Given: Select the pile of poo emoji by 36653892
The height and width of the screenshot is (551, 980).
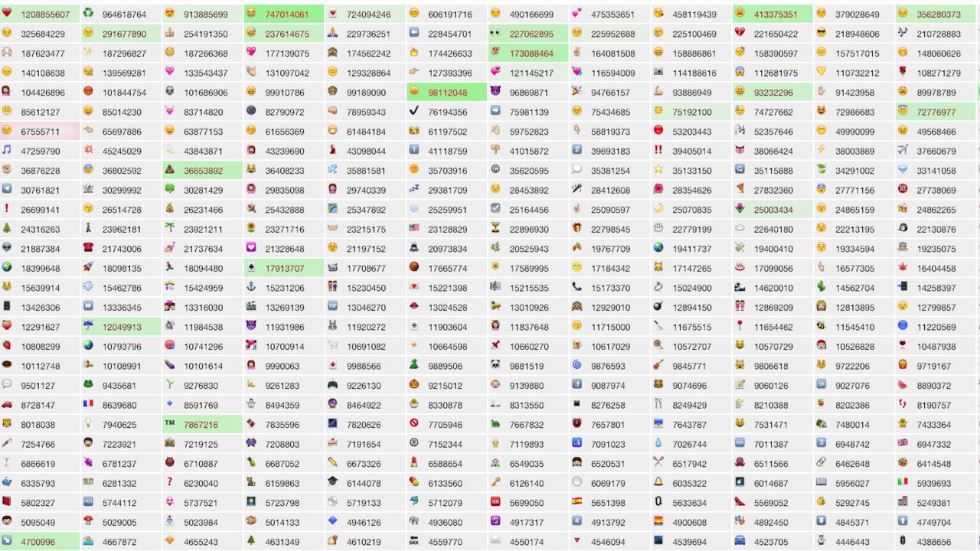Looking at the screenshot, I should pyautogui.click(x=169, y=170).
